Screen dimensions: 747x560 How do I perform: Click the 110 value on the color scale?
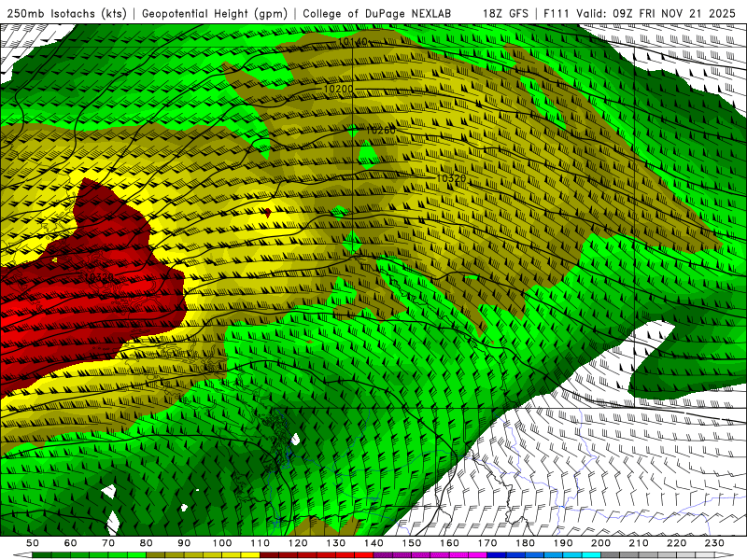coord(261,543)
